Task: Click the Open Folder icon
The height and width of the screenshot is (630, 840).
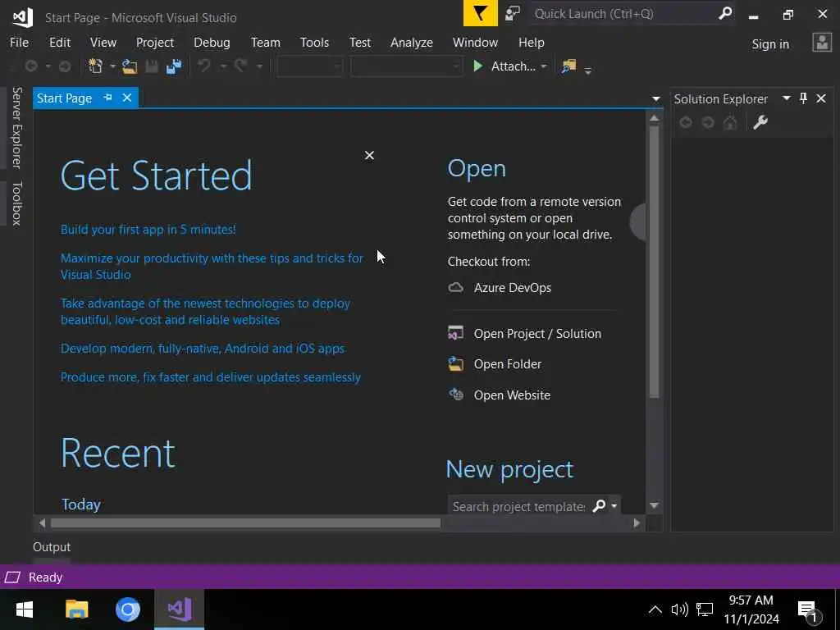Action: tap(455, 363)
